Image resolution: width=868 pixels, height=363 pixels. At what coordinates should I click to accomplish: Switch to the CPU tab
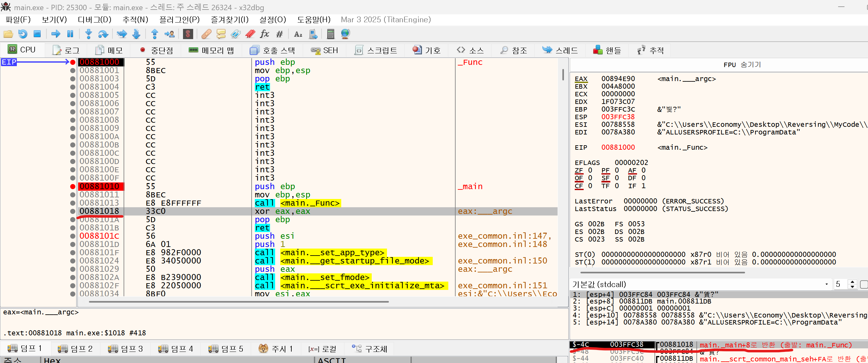click(22, 50)
